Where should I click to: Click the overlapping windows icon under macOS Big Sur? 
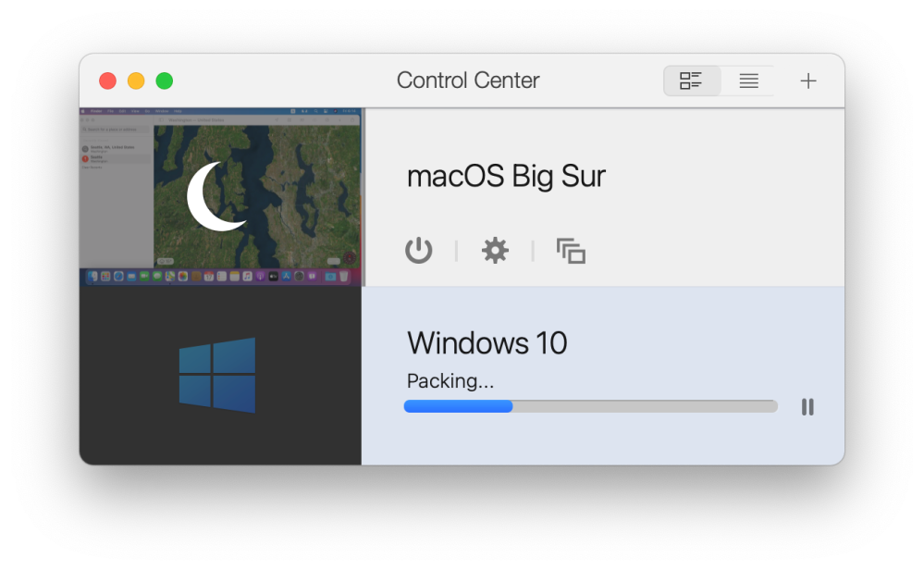(x=571, y=251)
